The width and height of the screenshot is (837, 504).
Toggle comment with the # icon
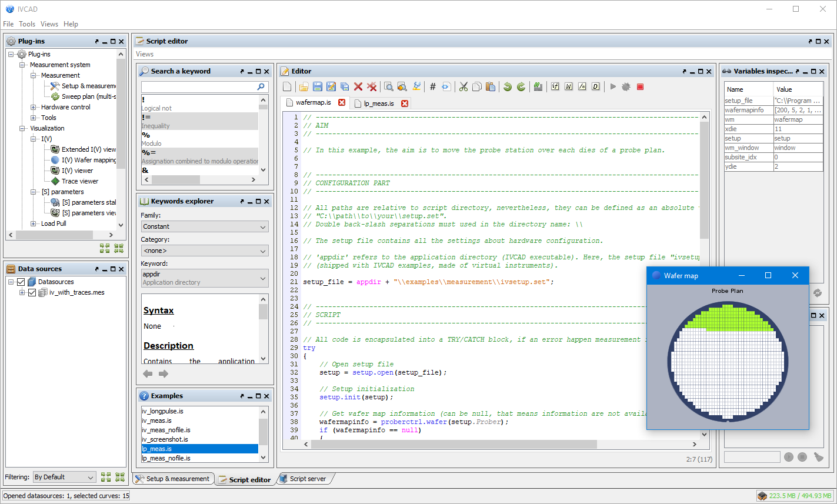433,86
